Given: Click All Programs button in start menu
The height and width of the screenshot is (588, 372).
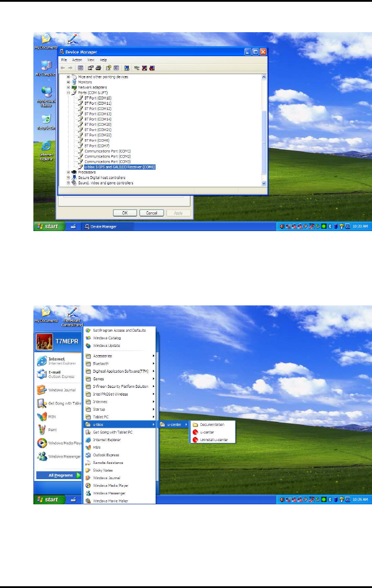Looking at the screenshot, I should pyautogui.click(x=59, y=475).
